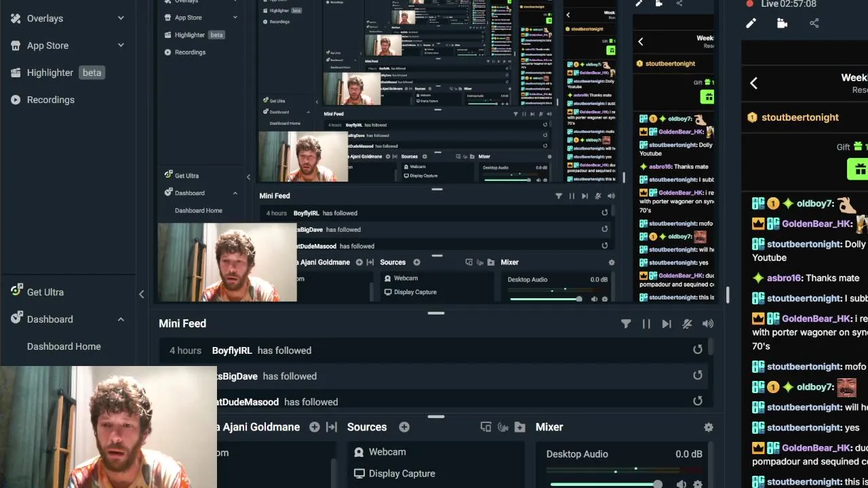The width and height of the screenshot is (868, 488).
Task: Toggle the speaker volume icon in the main Mini Feed header
Action: [x=708, y=324]
